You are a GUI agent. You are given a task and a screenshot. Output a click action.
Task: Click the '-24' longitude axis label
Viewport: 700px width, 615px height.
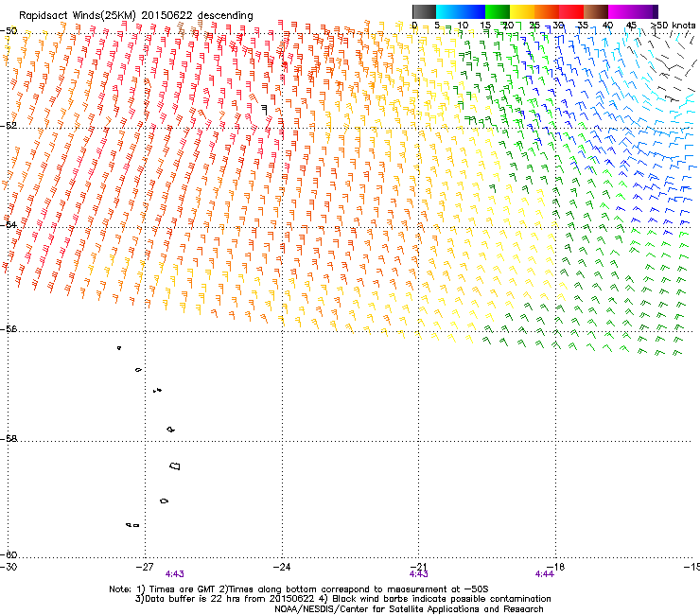[x=282, y=567]
